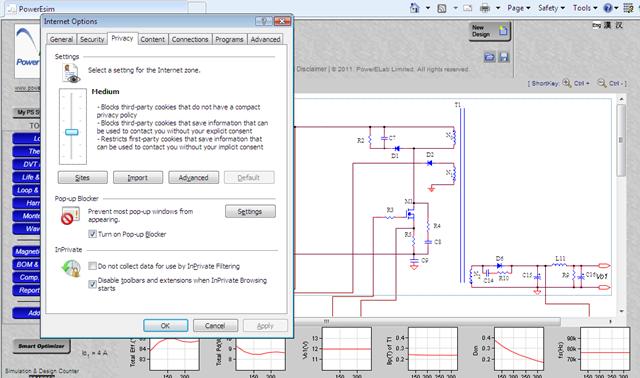640x378 pixels.
Task: Switch to the Programs tab
Action: 229,39
